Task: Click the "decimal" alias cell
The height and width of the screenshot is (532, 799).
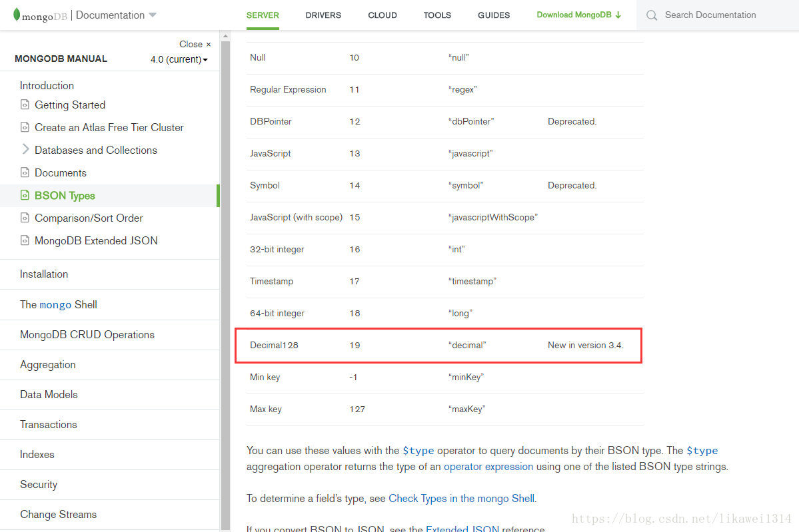Action: 467,345
